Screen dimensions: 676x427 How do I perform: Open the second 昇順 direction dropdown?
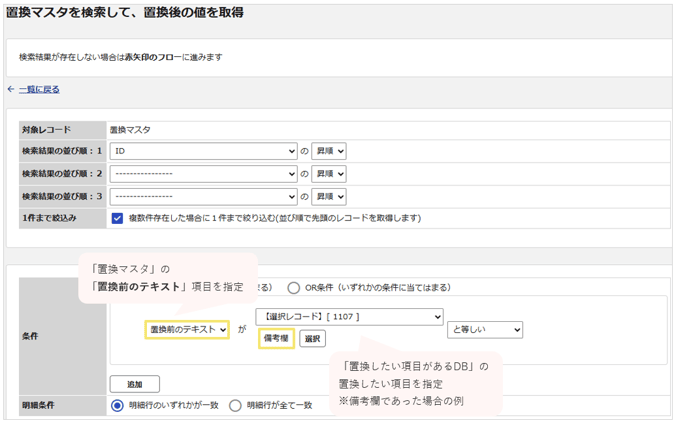pos(329,174)
